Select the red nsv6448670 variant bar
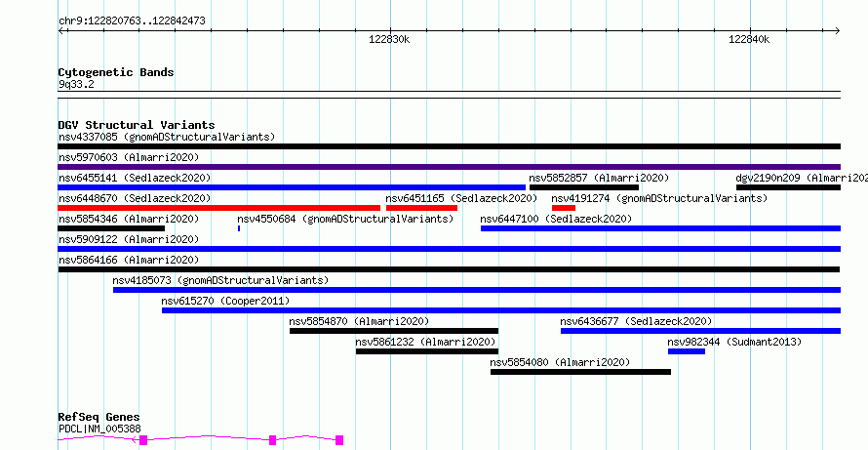868x450 pixels. [218, 208]
